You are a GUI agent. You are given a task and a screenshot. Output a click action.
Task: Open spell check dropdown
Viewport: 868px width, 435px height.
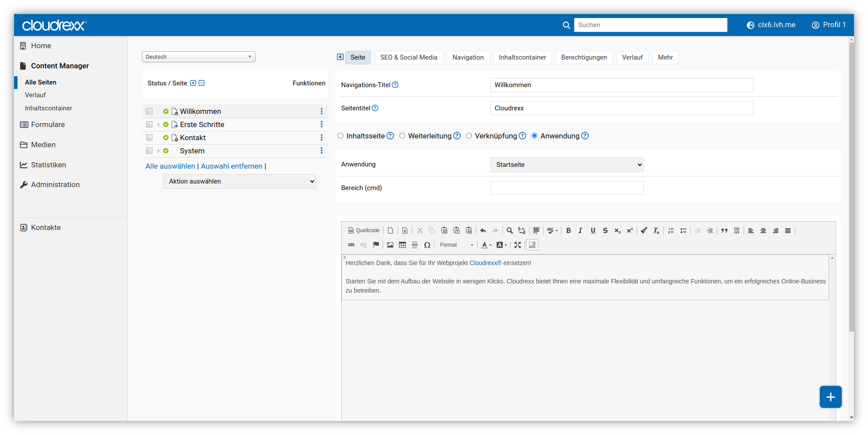(x=553, y=230)
